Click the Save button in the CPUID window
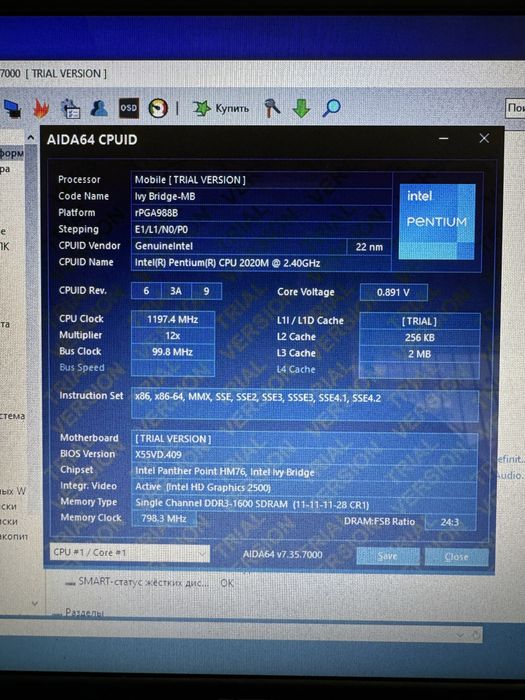This screenshot has height=700, width=525. 388,556
